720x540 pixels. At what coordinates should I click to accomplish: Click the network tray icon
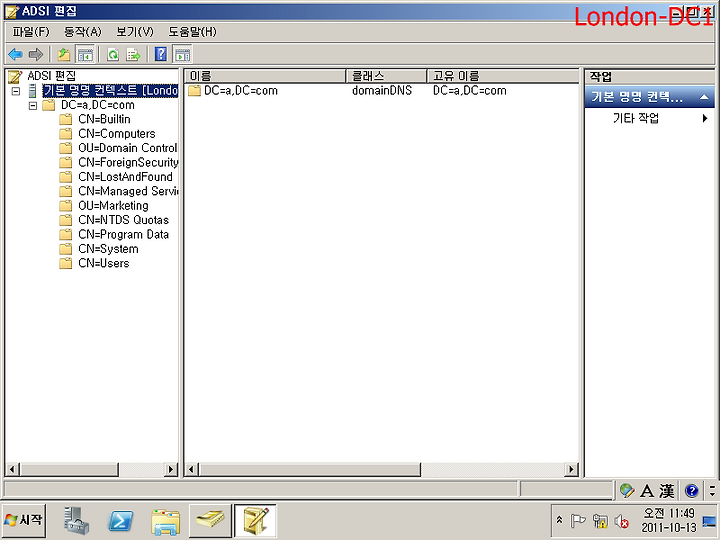coord(600,521)
